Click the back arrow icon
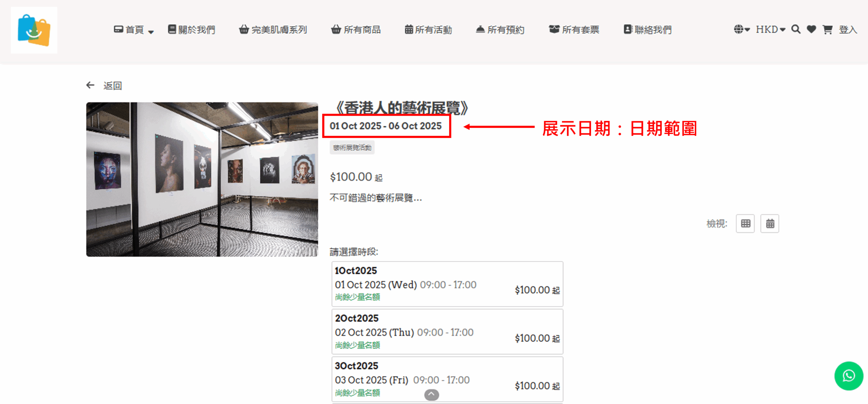The width and height of the screenshot is (868, 404). point(90,85)
